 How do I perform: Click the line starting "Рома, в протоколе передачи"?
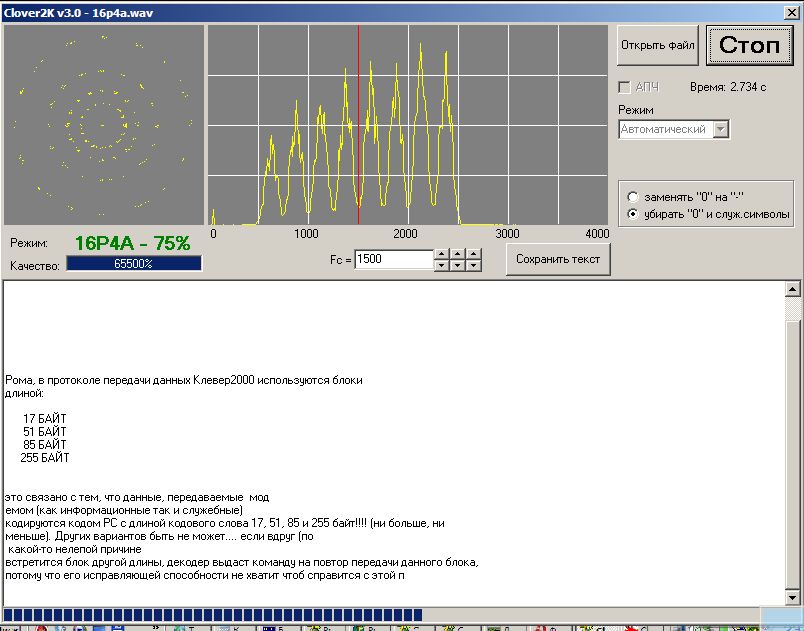(184, 380)
